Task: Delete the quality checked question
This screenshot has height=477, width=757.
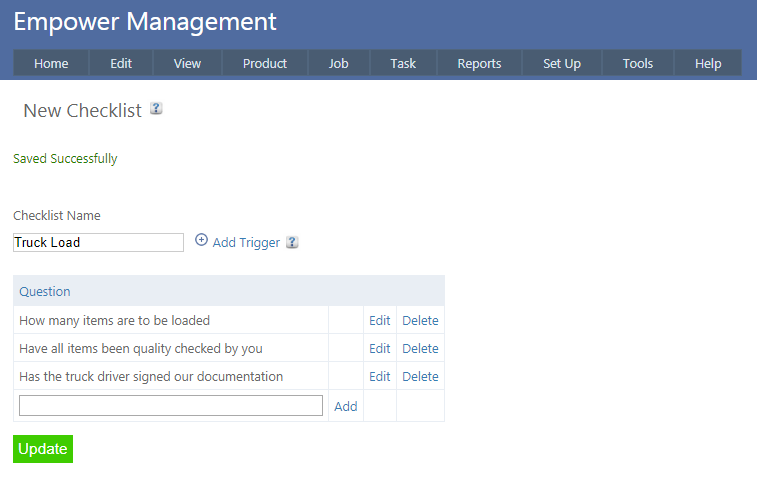Action: tap(420, 349)
